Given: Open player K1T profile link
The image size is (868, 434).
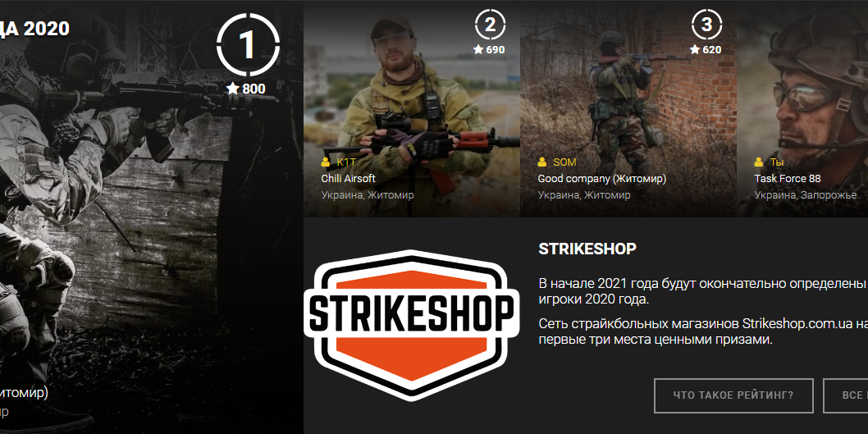Looking at the screenshot, I should click(x=346, y=162).
